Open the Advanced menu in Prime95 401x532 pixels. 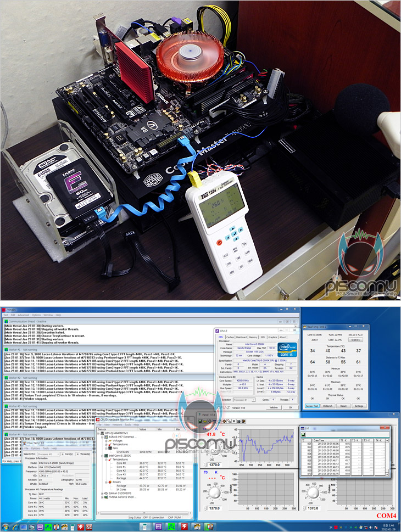pos(24,315)
